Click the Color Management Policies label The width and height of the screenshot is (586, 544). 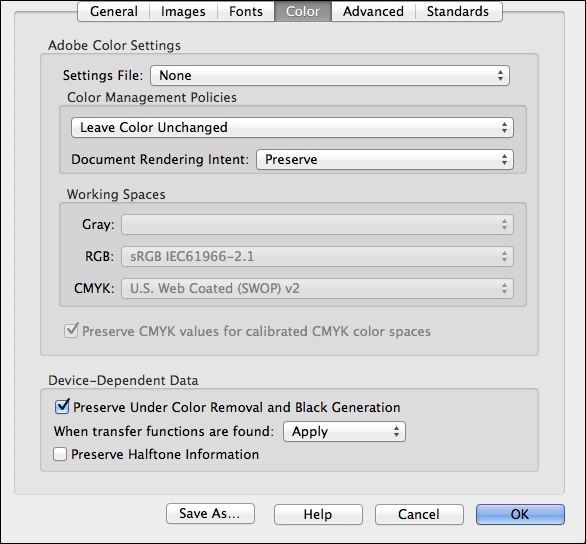click(152, 98)
